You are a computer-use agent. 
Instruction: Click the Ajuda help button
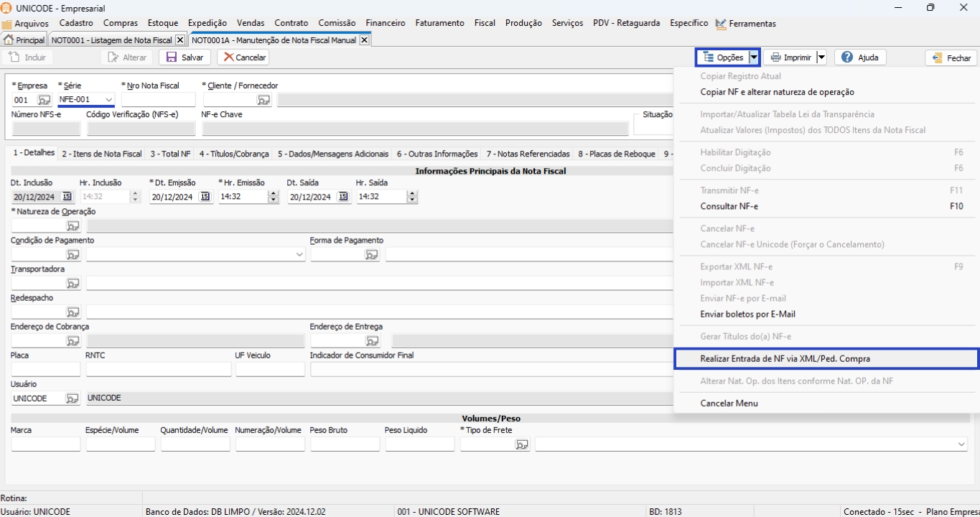pyautogui.click(x=860, y=57)
